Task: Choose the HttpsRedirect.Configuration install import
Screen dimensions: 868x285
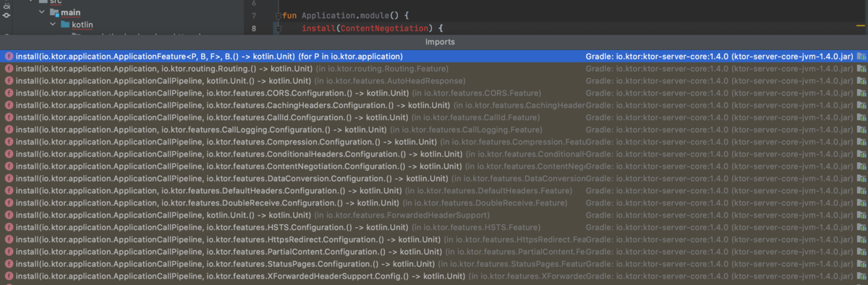Action: coord(434,239)
